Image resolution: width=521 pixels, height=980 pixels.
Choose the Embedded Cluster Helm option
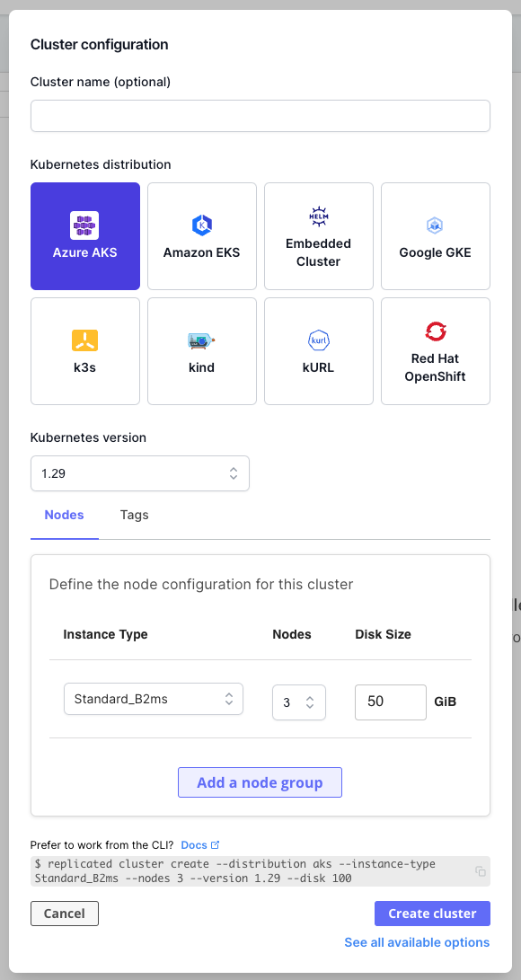[318, 235]
